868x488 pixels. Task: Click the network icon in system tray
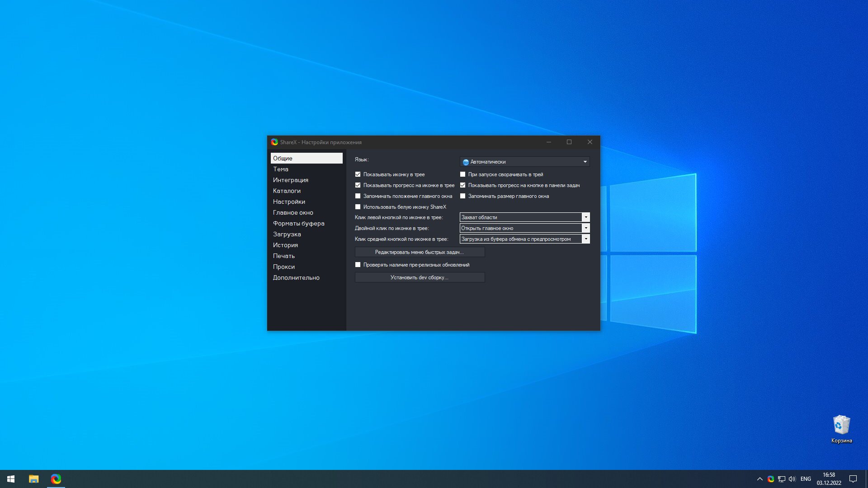[x=782, y=479]
